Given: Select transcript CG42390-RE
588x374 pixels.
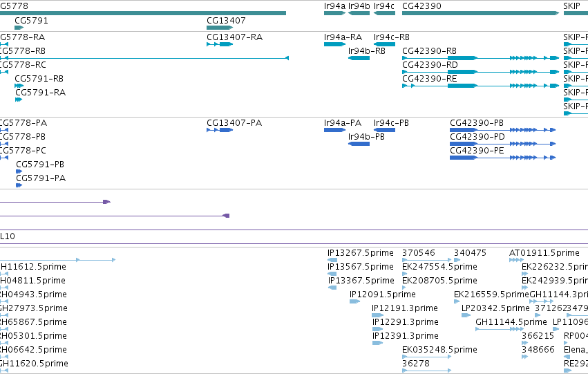Looking at the screenshot, I should [429, 79].
